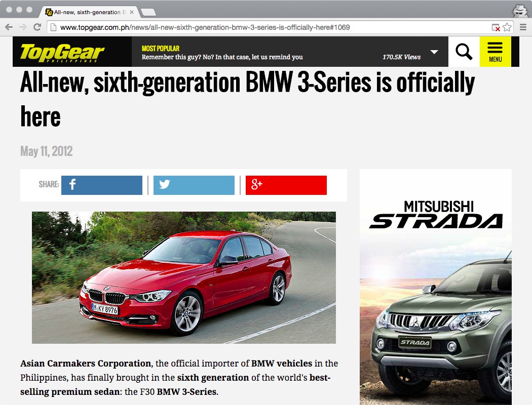Close the All-new, sixth-generation tab
This screenshot has width=532, height=405.
tap(132, 12)
